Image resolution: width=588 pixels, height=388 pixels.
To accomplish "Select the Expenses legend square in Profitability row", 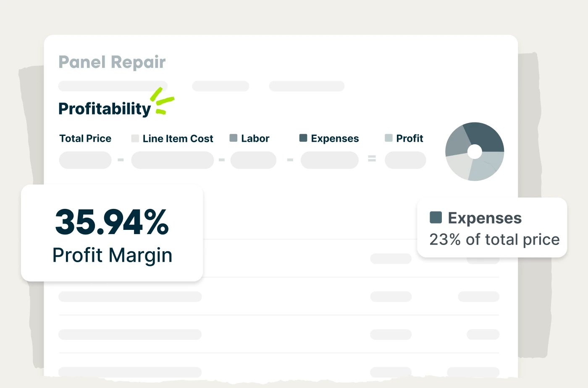I will tap(303, 138).
